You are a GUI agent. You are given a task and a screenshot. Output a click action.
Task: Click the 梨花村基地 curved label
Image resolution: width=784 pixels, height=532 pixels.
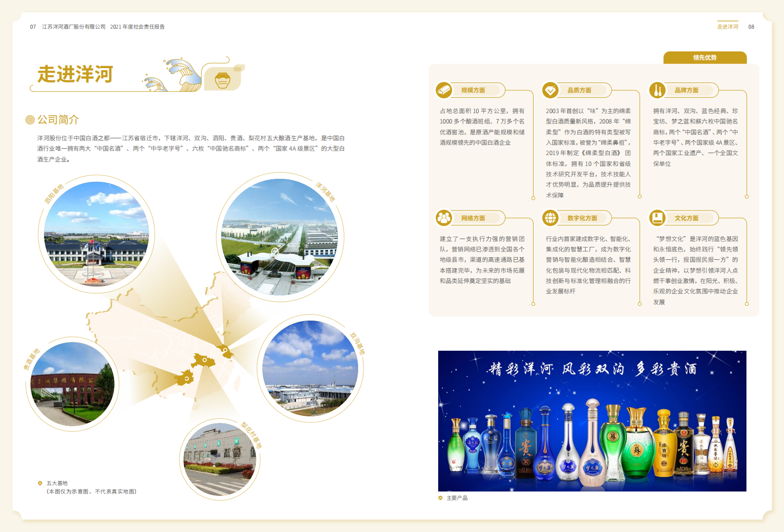[251, 435]
